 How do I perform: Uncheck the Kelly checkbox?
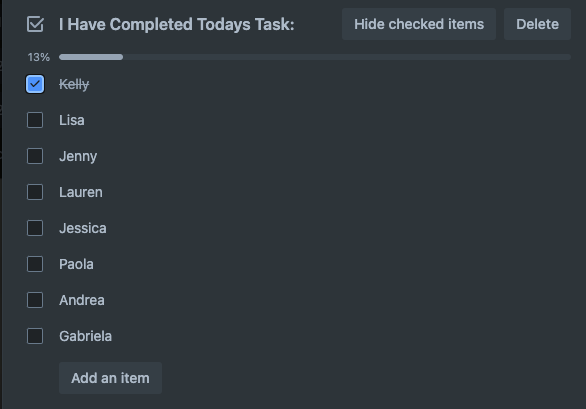(x=35, y=84)
